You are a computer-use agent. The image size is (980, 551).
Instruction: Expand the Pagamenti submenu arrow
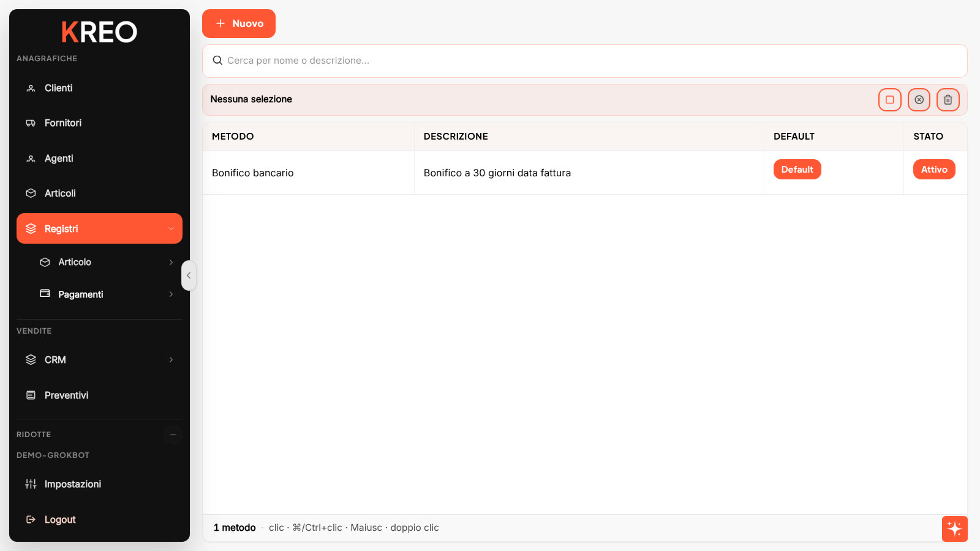[x=171, y=294]
